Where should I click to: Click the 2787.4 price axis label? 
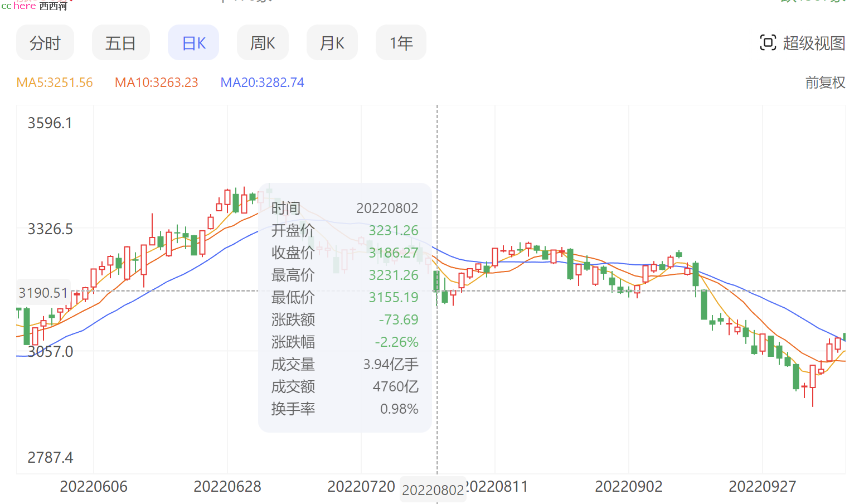pyautogui.click(x=50, y=458)
